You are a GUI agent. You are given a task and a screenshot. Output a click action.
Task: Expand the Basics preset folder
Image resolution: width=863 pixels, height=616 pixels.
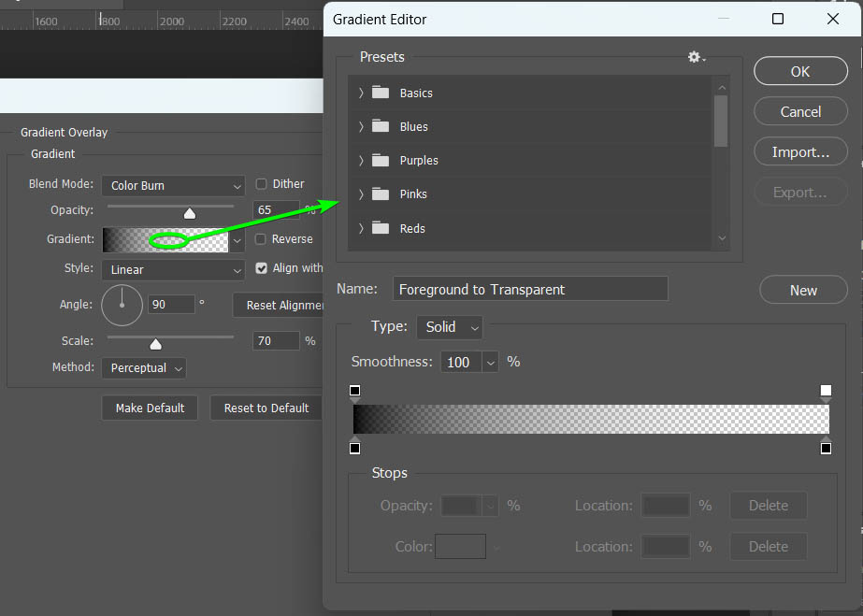pyautogui.click(x=361, y=93)
